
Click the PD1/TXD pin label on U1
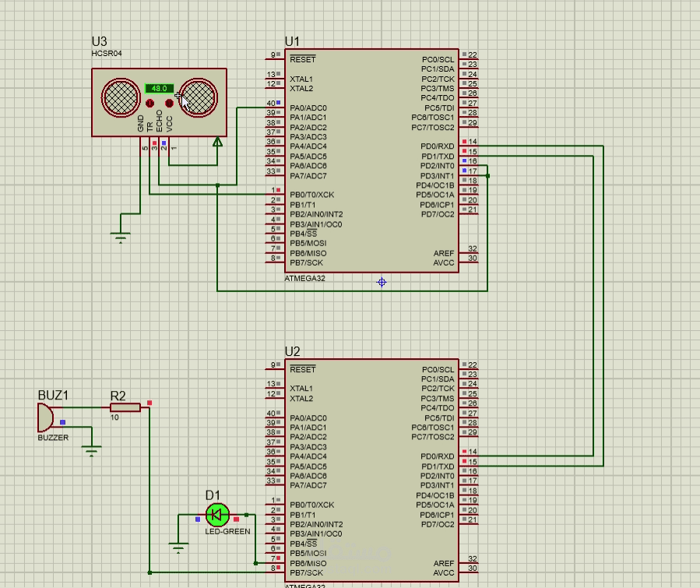coord(438,157)
